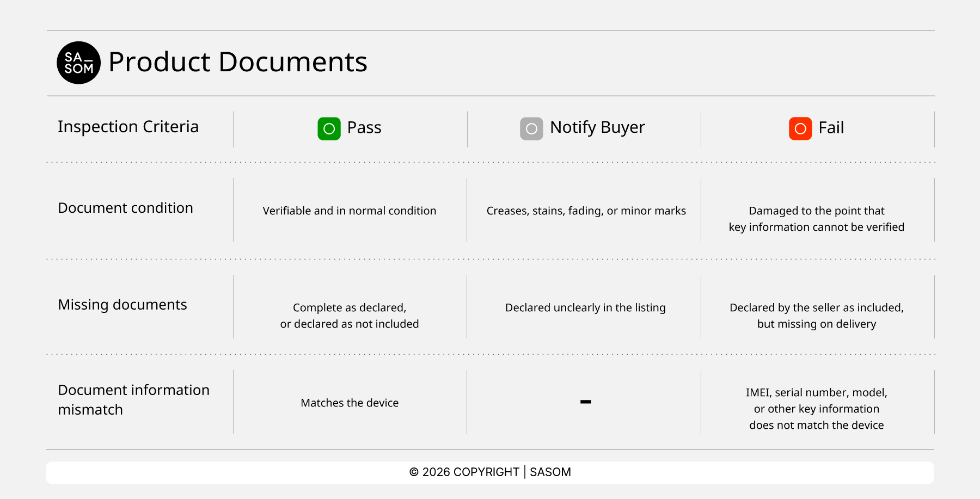Click the 2026 COPYRIGHT SASOM footer
This screenshot has height=499, width=980.
pyautogui.click(x=490, y=472)
